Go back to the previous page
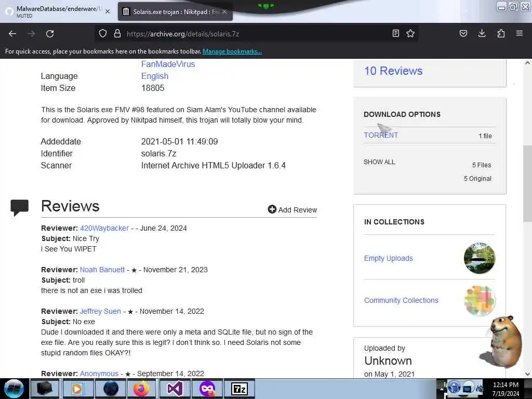This screenshot has height=399, width=532. (12, 34)
